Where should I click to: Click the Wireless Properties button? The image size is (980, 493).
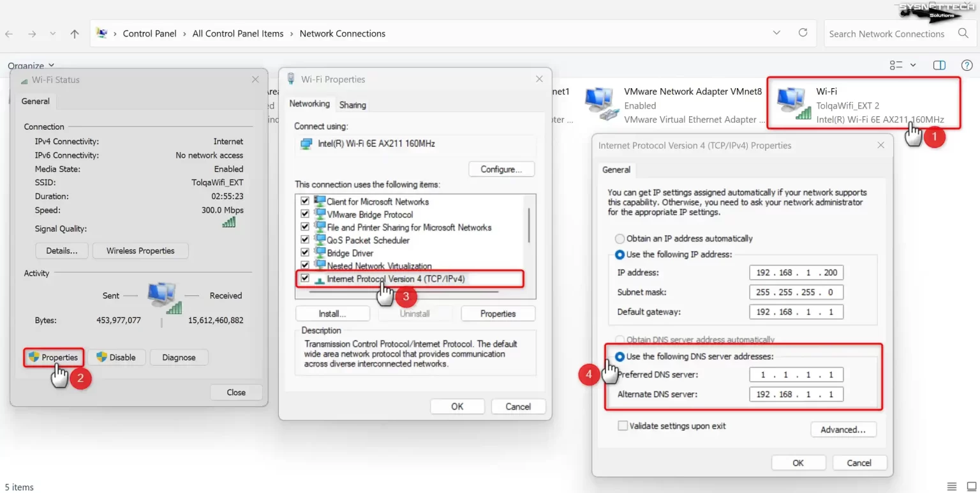point(140,250)
